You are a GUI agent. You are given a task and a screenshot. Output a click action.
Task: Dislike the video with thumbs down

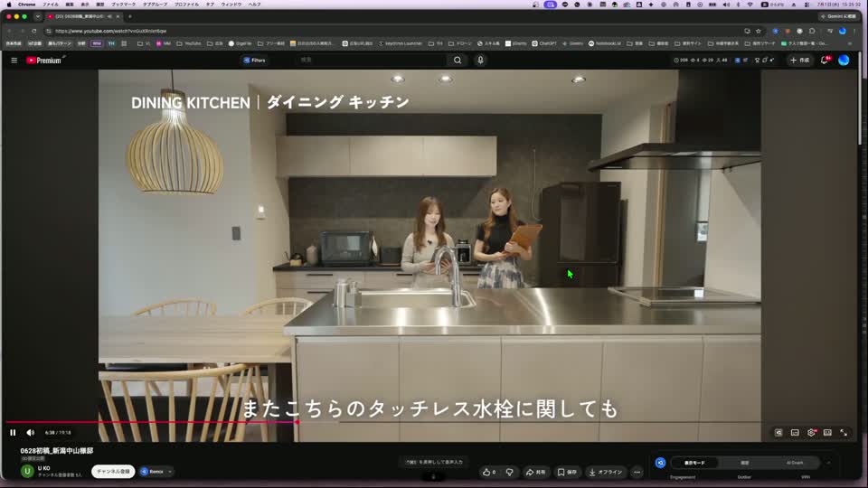(x=510, y=472)
